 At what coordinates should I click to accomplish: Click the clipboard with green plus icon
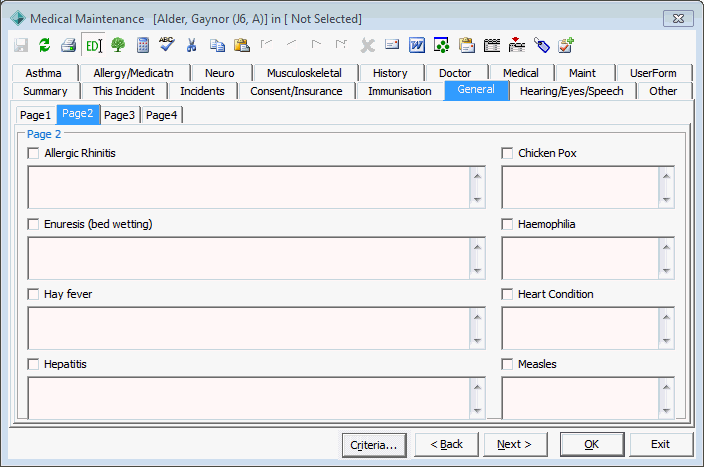pyautogui.click(x=566, y=45)
